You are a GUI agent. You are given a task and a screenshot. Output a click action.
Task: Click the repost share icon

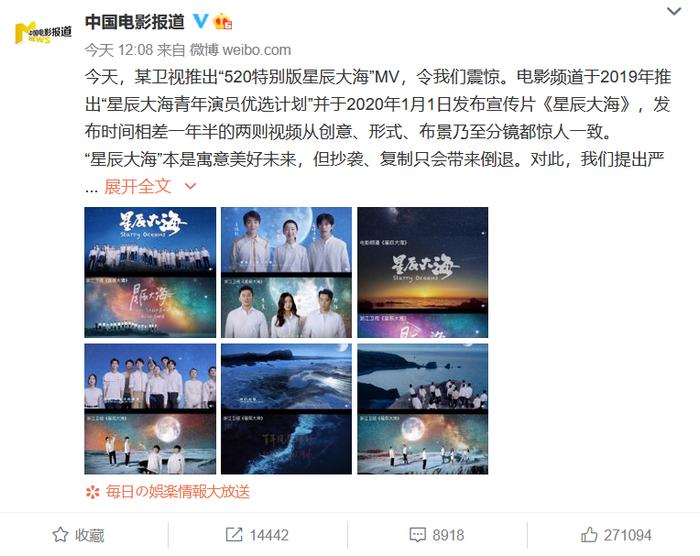[x=234, y=535]
